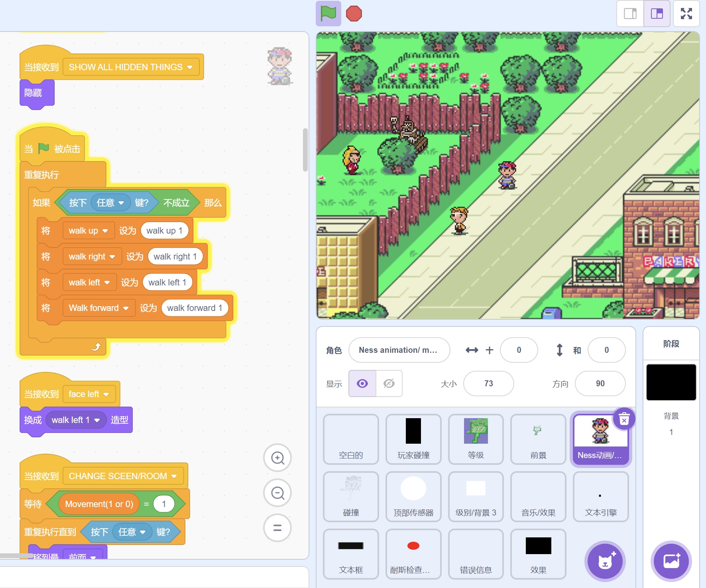Open the SHOW ALL HIDDEN THINGS dropdown

[190, 67]
